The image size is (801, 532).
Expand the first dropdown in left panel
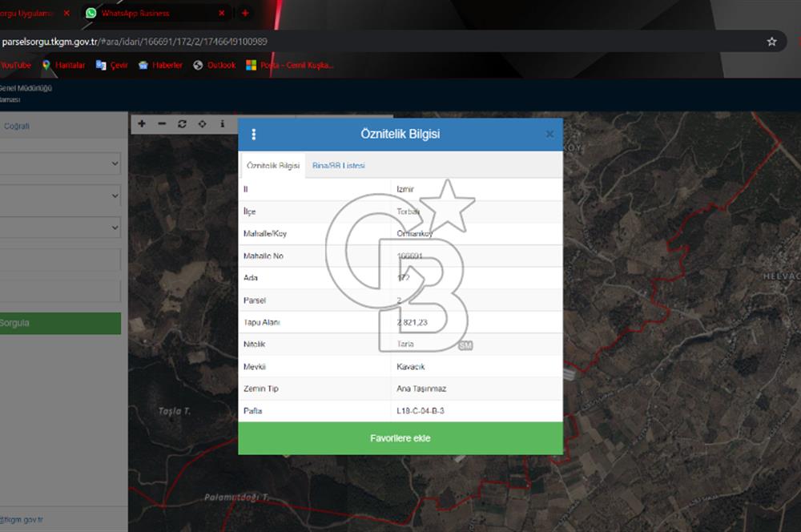60,163
